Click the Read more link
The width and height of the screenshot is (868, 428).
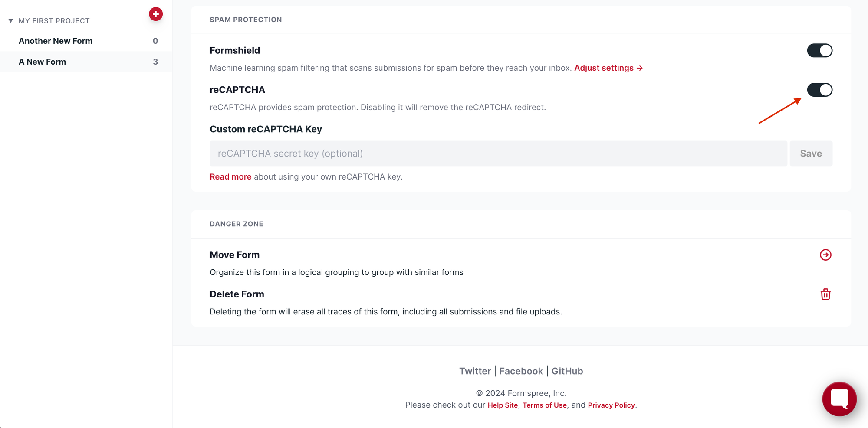[230, 177]
